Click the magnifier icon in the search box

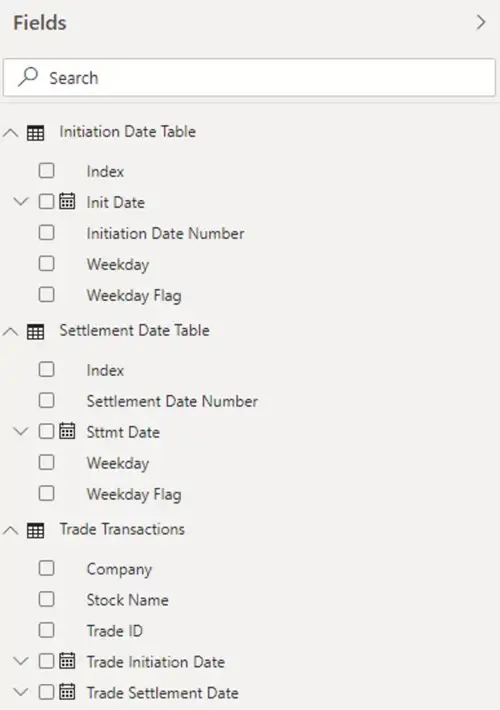(x=28, y=77)
